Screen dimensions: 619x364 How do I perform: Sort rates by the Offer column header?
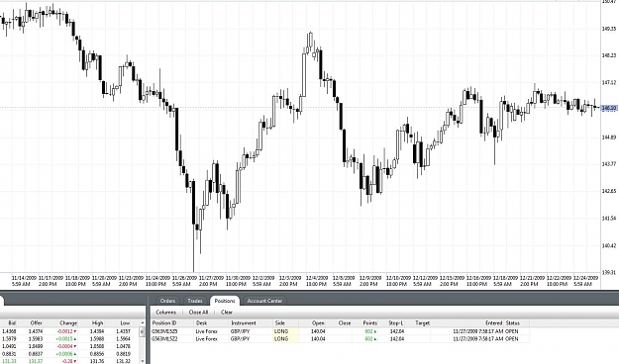[x=37, y=323]
